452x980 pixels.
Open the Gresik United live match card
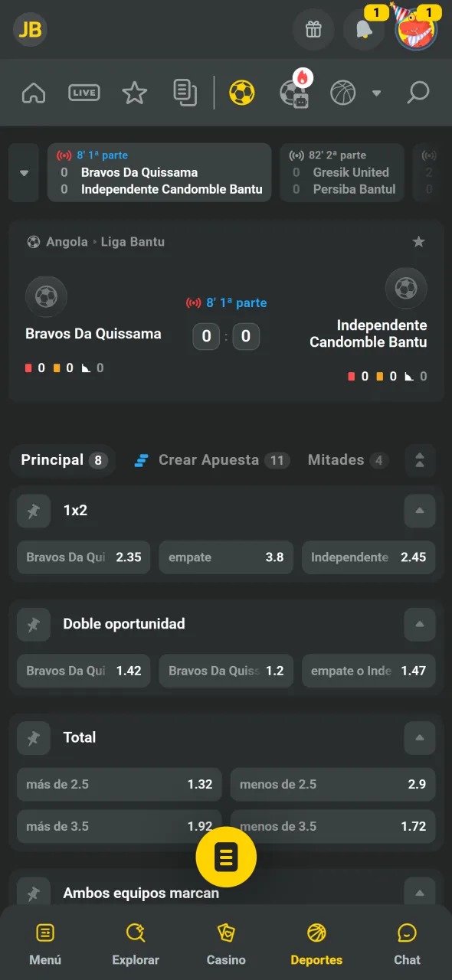[342, 172]
